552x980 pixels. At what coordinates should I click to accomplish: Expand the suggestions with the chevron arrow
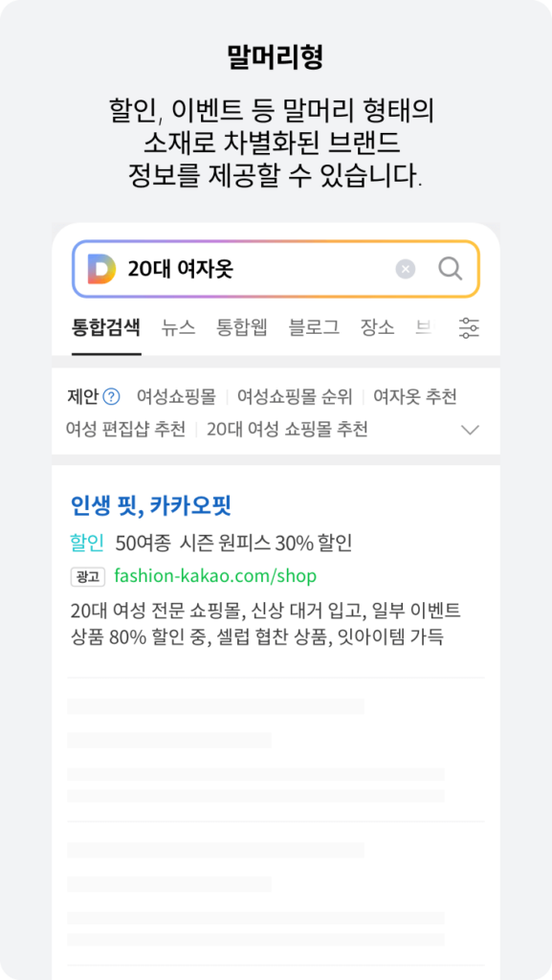pyautogui.click(x=470, y=430)
